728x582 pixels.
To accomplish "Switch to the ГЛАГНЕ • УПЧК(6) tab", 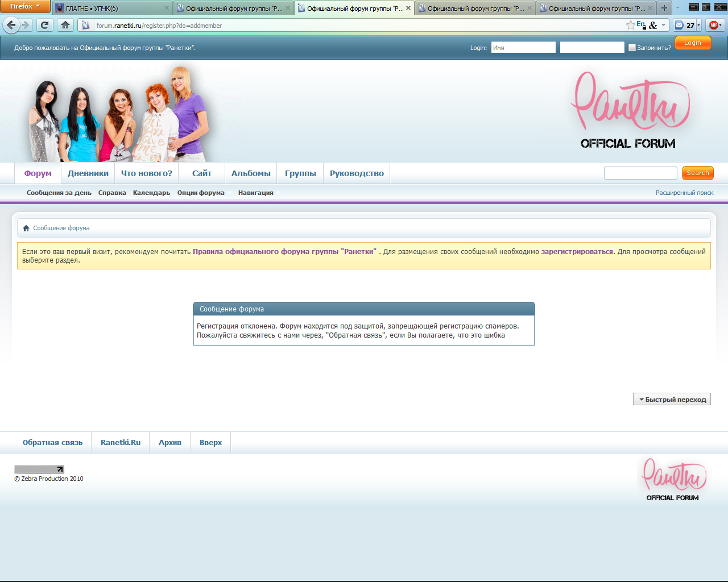I will [111, 8].
